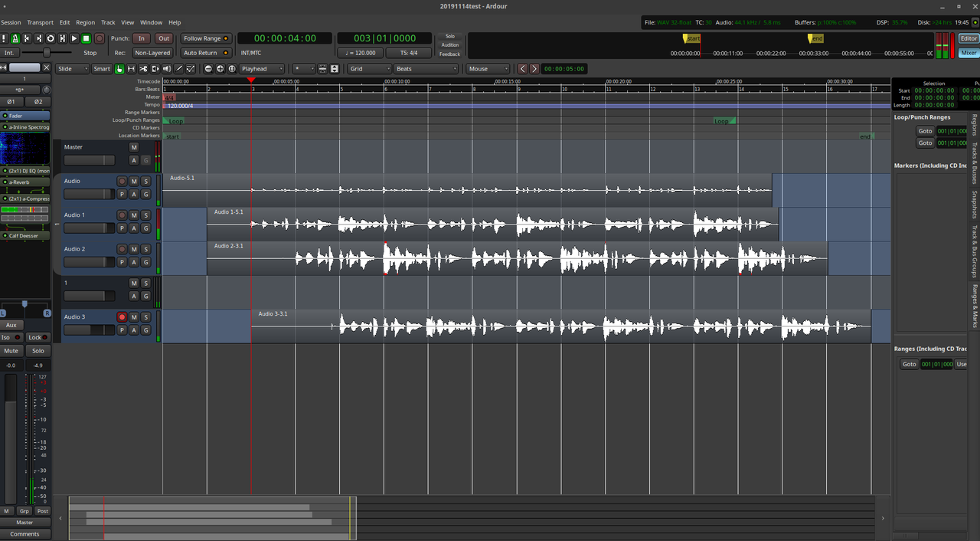The width and height of the screenshot is (980, 541).
Task: Solo the Audio 1 track
Action: pos(145,215)
